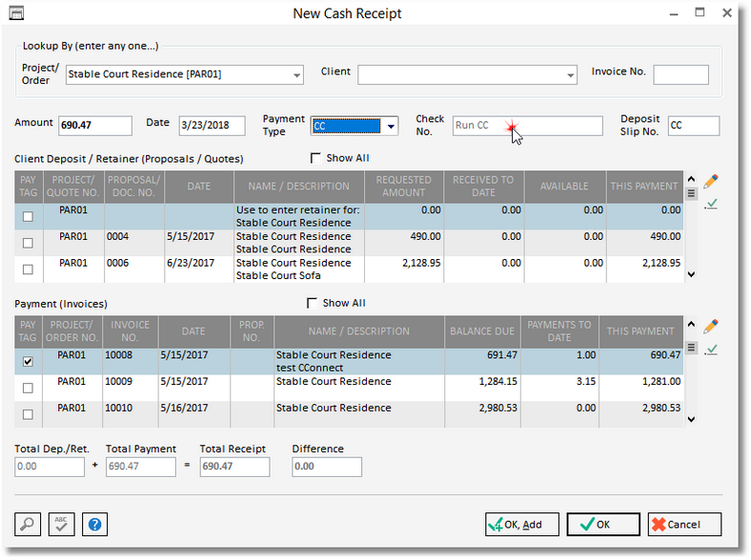Click the Total Payment field

(x=141, y=467)
